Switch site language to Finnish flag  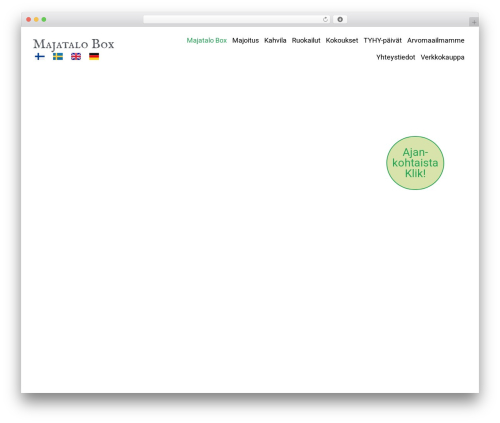point(40,57)
